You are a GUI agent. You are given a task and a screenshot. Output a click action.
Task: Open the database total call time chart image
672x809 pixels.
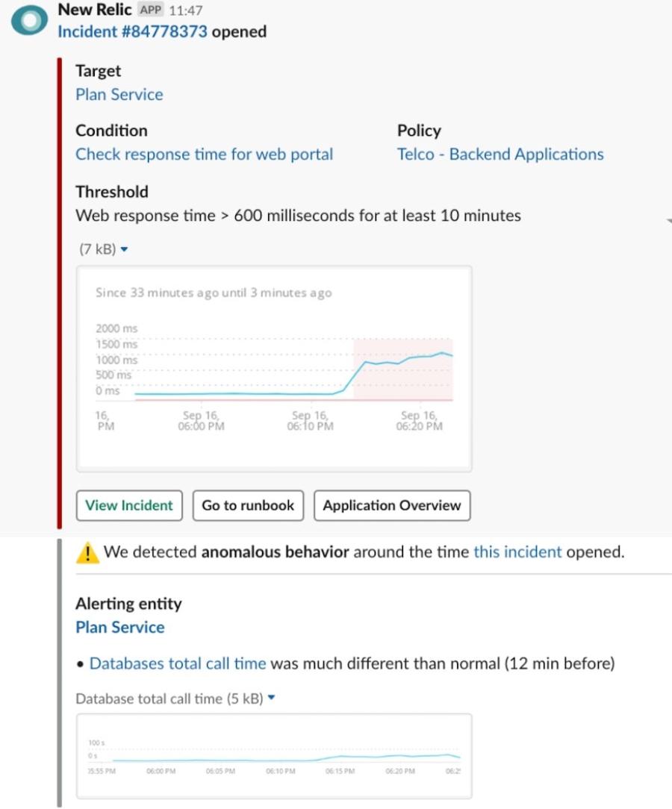(274, 756)
